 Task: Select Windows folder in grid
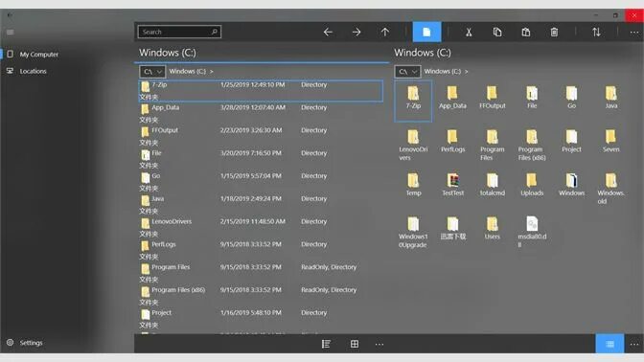(x=571, y=185)
